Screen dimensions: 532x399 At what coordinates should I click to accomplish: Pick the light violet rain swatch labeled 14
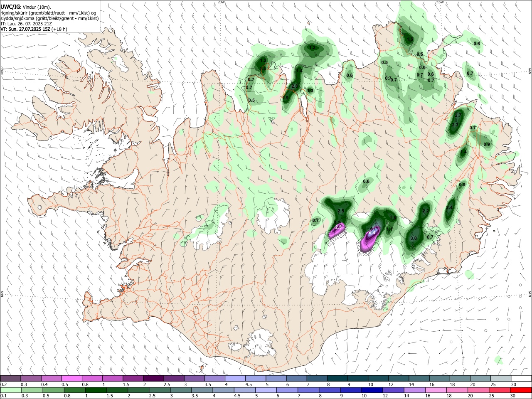414,390
